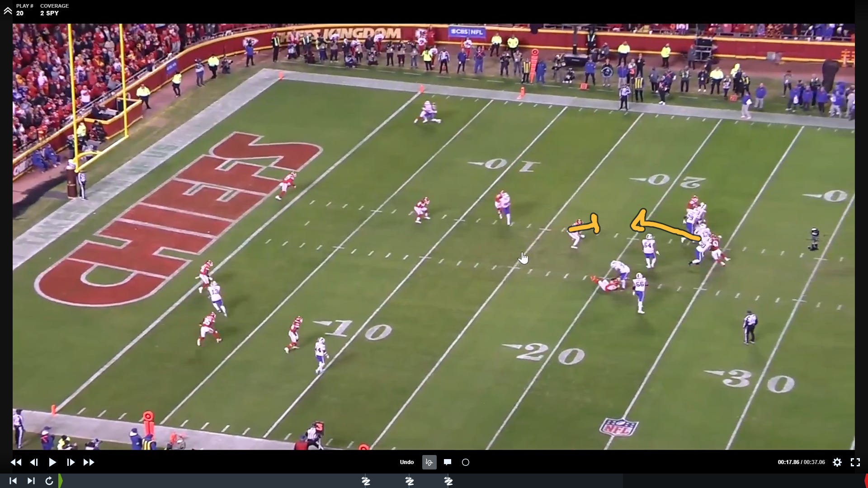868x488 pixels.
Task: Enter fullscreen mode
Action: [855, 462]
